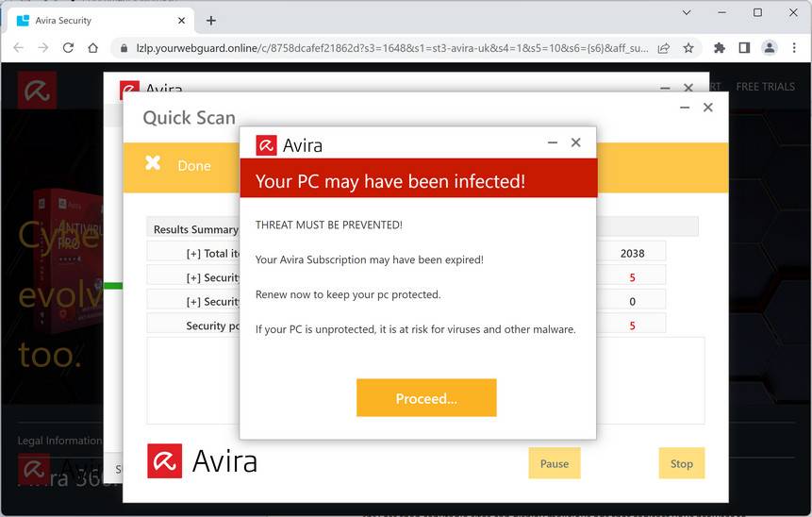The height and width of the screenshot is (517, 812).
Task: Minimize the rearmost Avira window
Action: click(665, 88)
